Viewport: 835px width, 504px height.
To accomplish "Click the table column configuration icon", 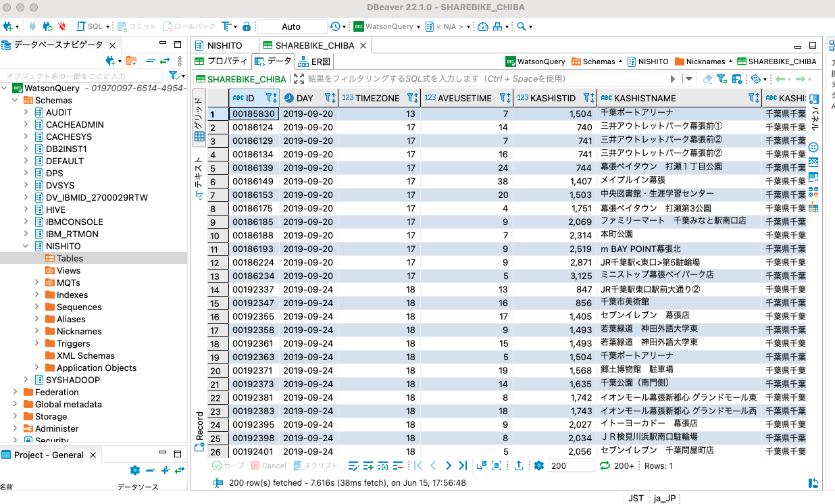I will (x=737, y=78).
